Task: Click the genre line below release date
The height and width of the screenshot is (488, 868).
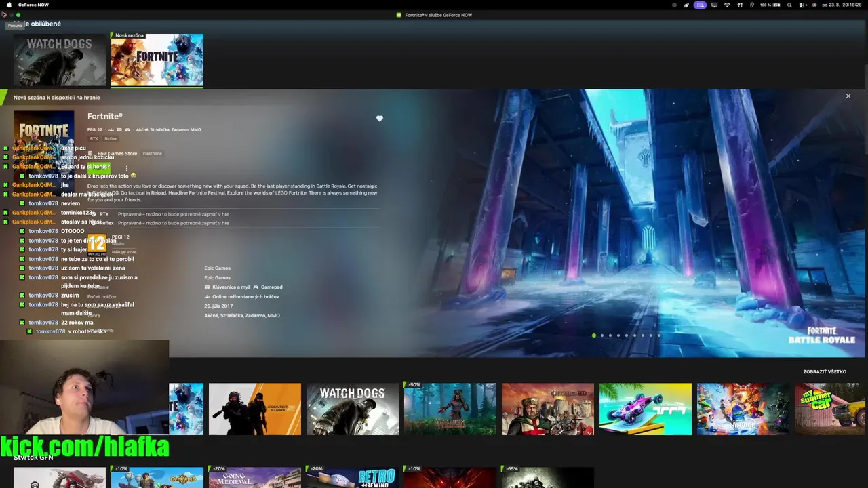Action: [242, 316]
